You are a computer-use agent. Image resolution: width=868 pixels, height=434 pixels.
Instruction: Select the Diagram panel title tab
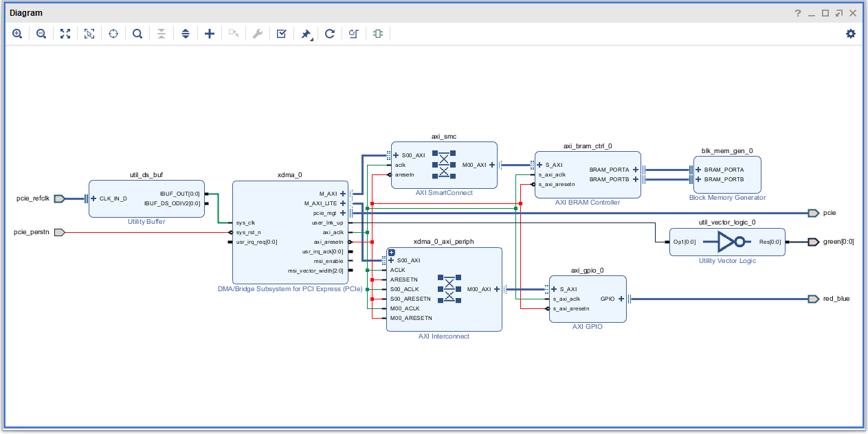[x=26, y=13]
